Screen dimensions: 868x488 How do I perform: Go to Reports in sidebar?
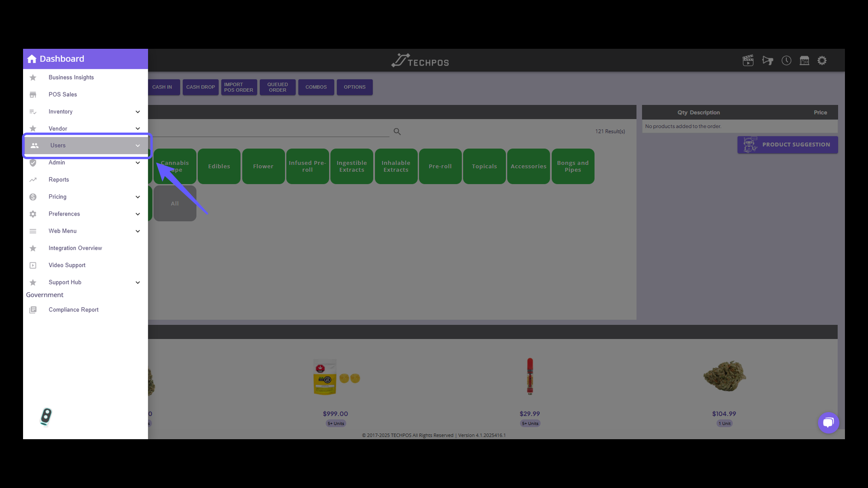pyautogui.click(x=59, y=180)
